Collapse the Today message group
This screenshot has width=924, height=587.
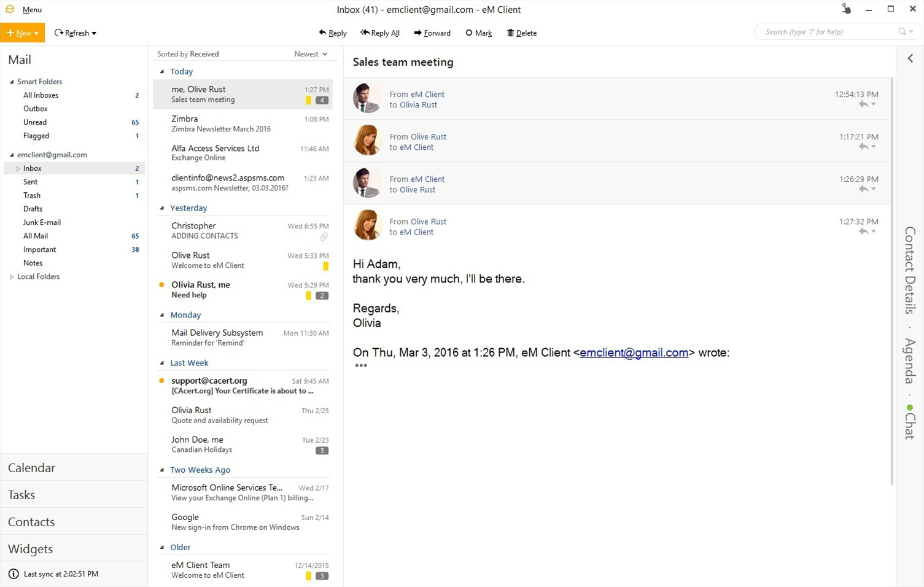[162, 72]
